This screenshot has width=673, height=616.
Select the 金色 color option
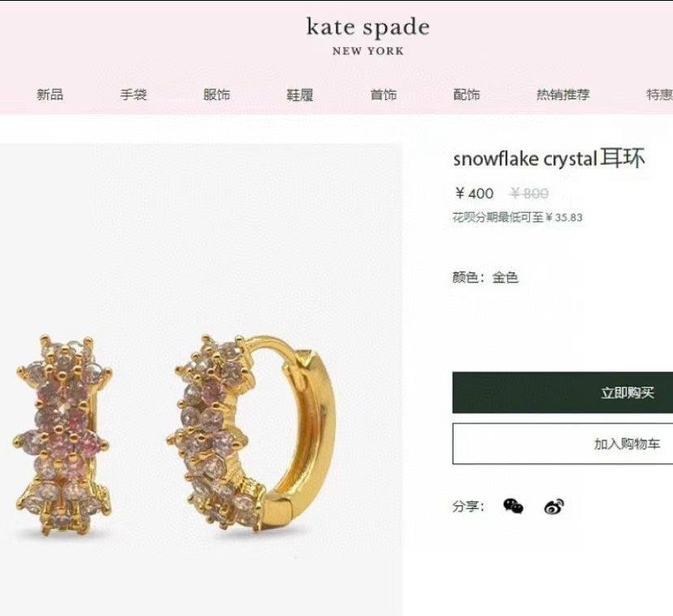tap(506, 278)
